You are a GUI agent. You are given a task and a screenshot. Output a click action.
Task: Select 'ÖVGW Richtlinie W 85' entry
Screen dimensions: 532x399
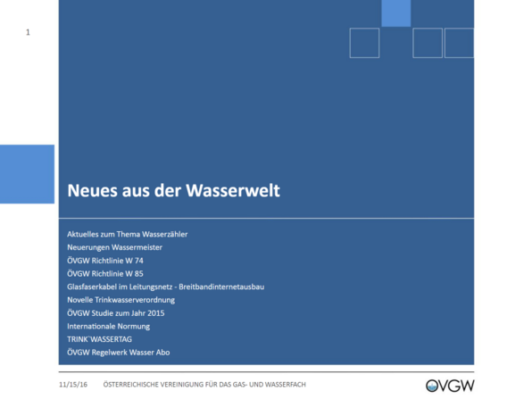pos(105,273)
